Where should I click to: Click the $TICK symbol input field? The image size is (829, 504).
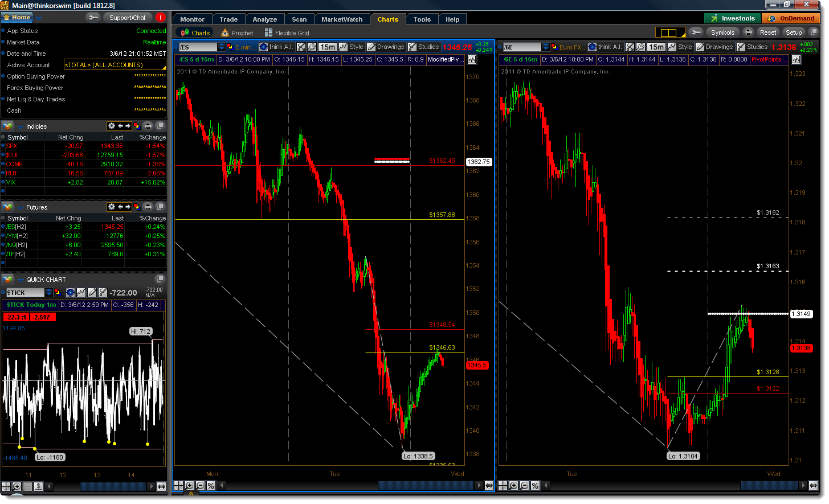coord(25,292)
